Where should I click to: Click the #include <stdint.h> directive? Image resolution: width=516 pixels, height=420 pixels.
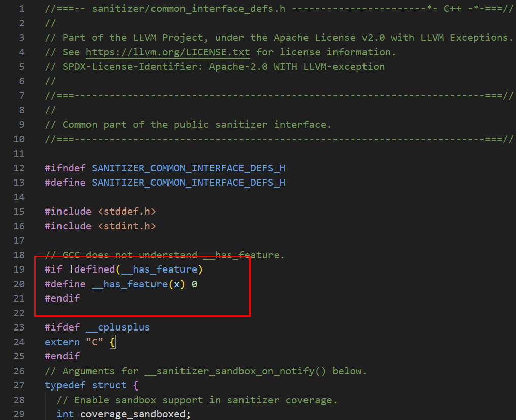[x=100, y=226]
